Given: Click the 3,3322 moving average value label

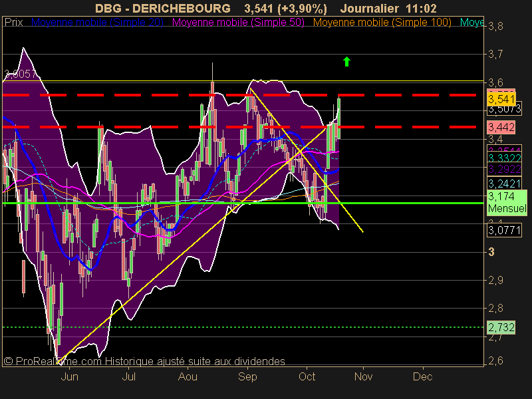Looking at the screenshot, I should 504,158.
